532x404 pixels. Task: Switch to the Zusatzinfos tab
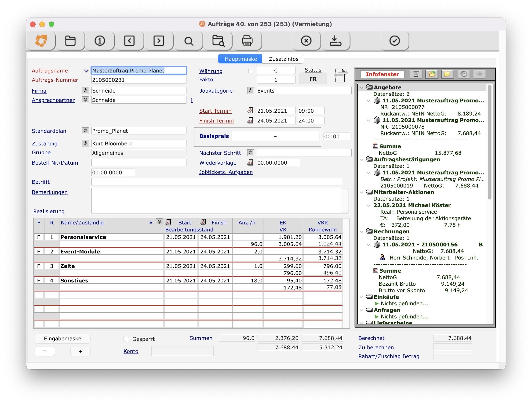click(x=283, y=59)
